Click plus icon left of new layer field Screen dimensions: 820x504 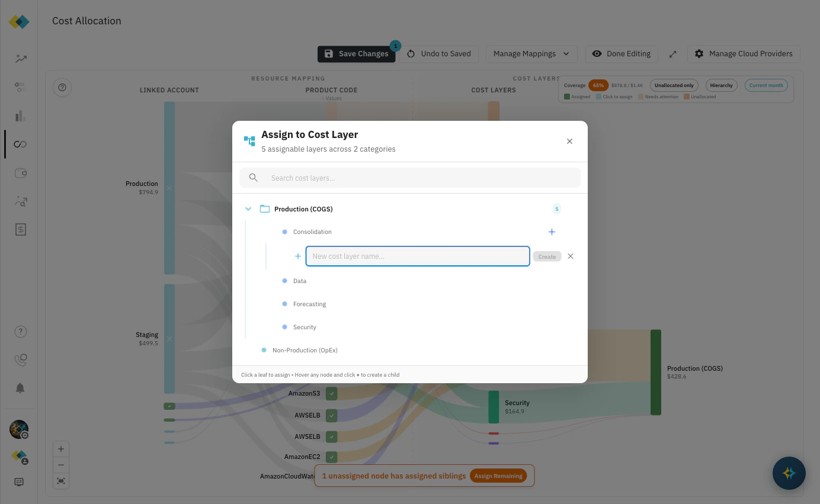pyautogui.click(x=298, y=256)
